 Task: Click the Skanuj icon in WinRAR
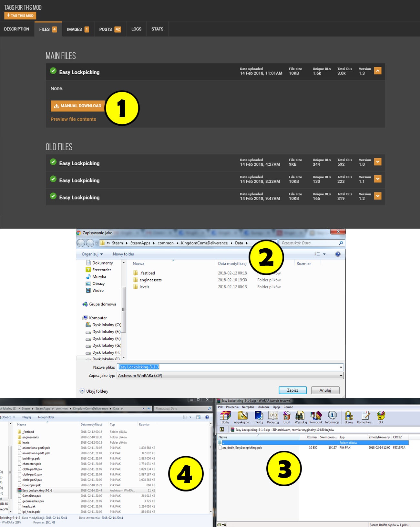pyautogui.click(x=349, y=417)
